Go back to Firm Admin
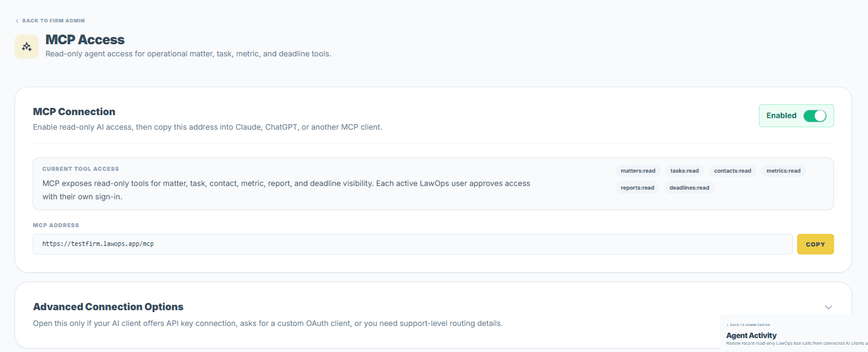The height and width of the screenshot is (352, 868). point(50,21)
